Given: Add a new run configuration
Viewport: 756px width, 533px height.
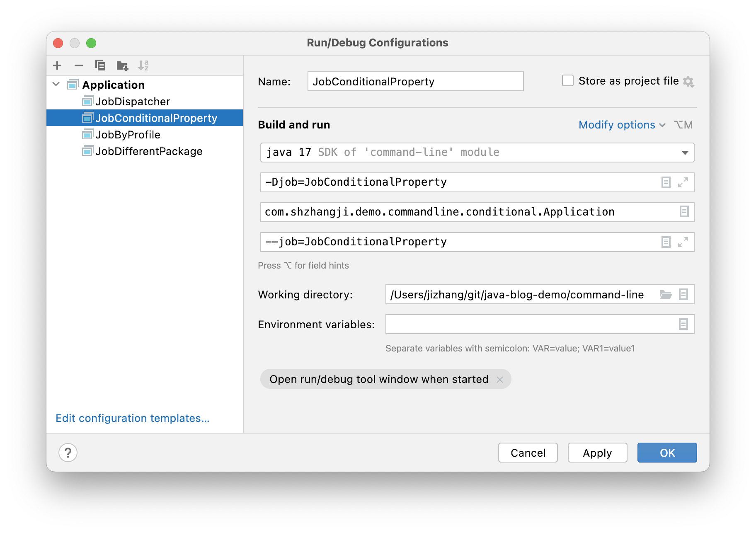Looking at the screenshot, I should point(57,65).
